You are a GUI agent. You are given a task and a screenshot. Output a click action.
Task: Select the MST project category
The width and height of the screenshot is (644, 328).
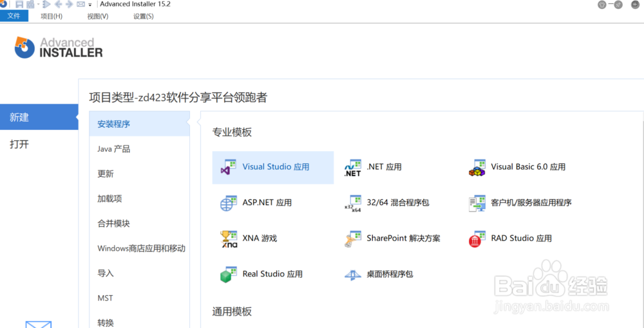click(139, 298)
